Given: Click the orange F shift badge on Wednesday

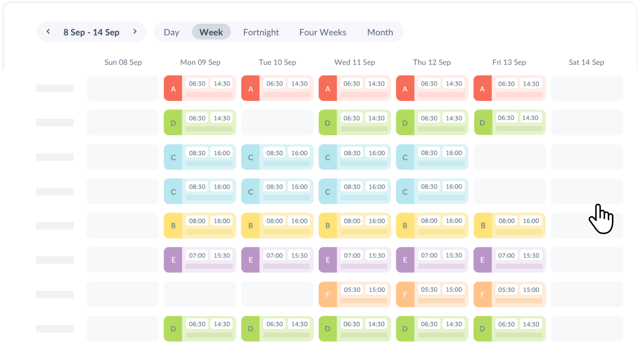Looking at the screenshot, I should [328, 294].
